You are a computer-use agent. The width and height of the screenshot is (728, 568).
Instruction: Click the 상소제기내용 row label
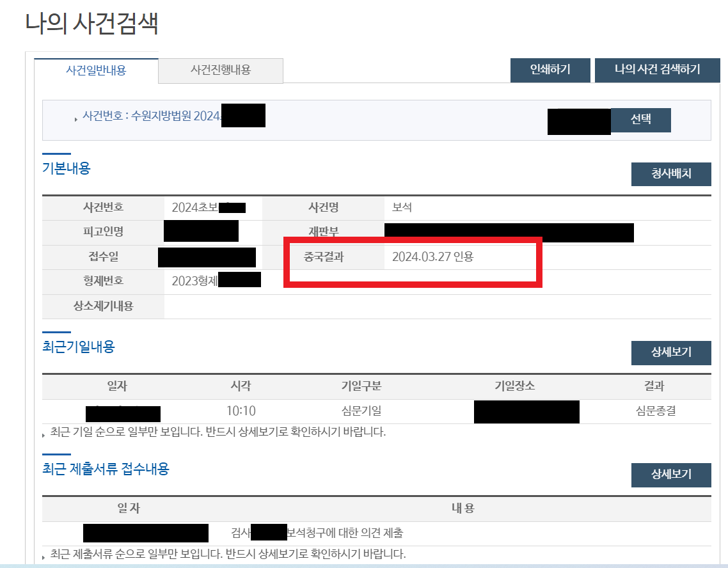tap(103, 306)
